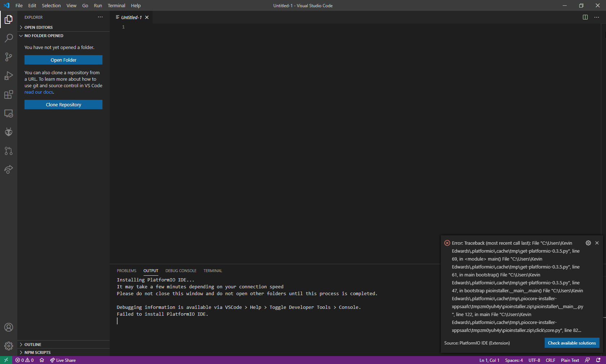This screenshot has height=364, width=606.
Task: Open the Edit menu
Action: point(32,5)
